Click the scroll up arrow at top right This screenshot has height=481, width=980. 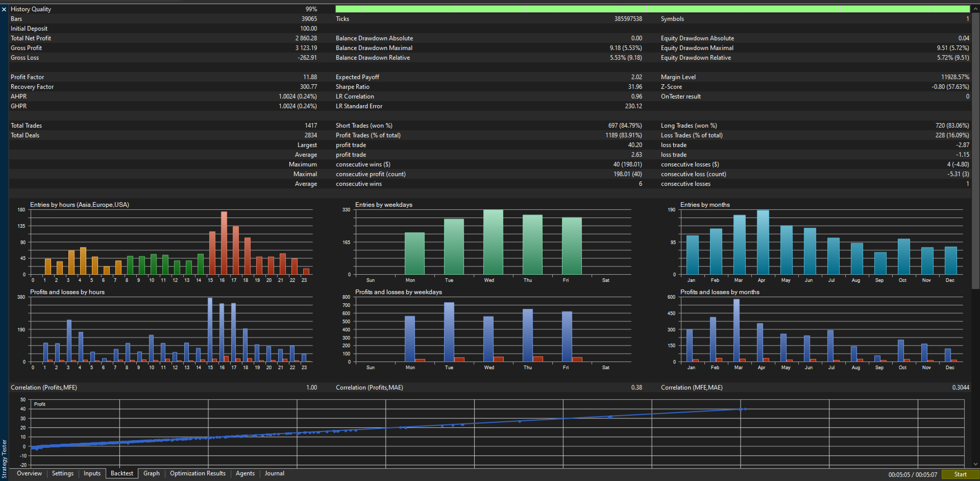pos(975,9)
